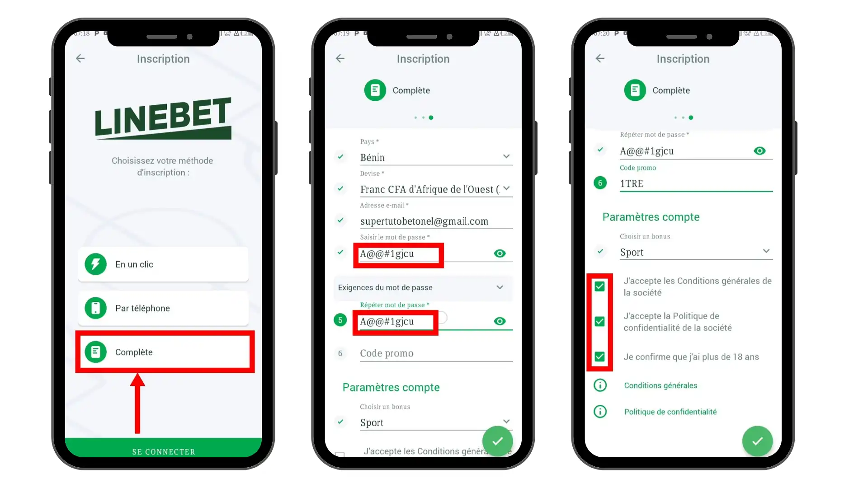Screen dimensions: 868x488
Task: Click the Politique de confidentialité link
Action: [671, 411]
